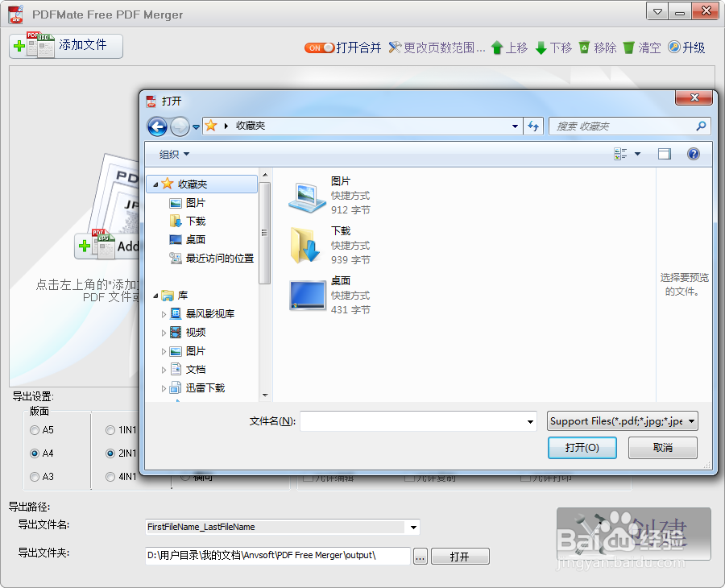Click the 清空 clear all bin icon
725x588 pixels.
628,48
